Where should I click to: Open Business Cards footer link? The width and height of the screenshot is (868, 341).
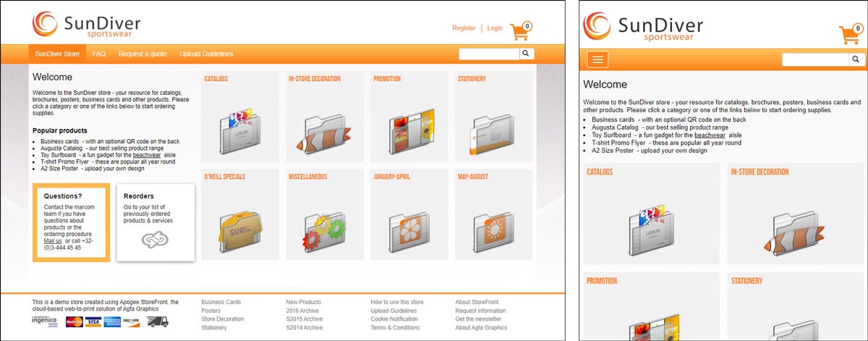click(221, 302)
